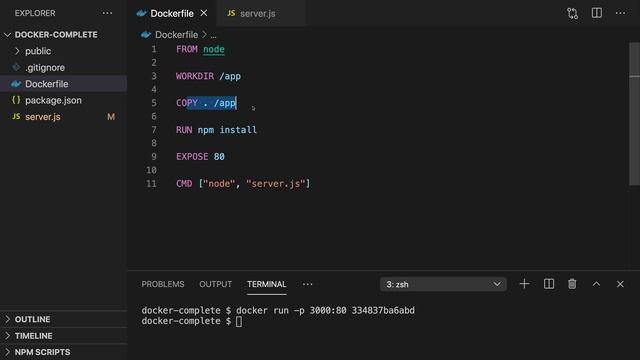The image size is (640, 360).
Task: Open the package.json file
Action: tap(53, 100)
